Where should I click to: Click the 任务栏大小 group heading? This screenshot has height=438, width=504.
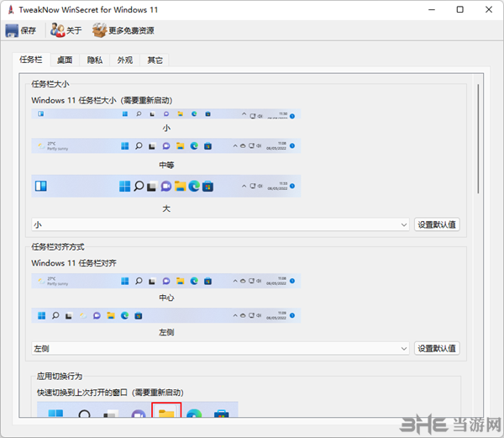[x=50, y=84]
